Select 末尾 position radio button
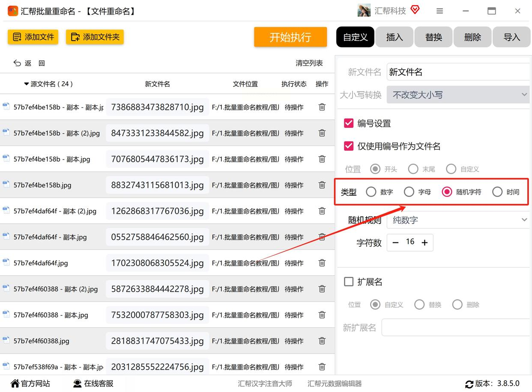This screenshot has height=392, width=532. point(413,169)
